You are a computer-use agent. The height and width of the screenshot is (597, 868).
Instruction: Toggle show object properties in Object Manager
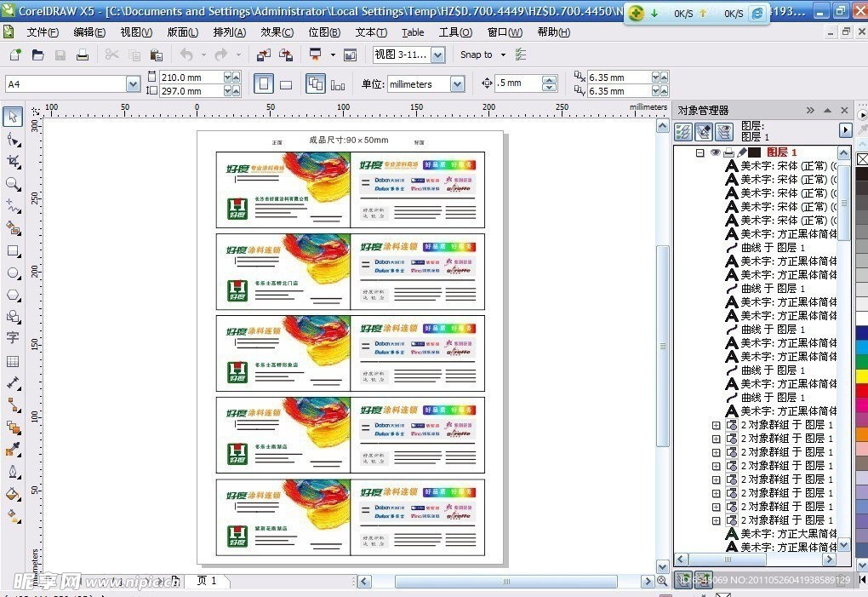point(683,131)
